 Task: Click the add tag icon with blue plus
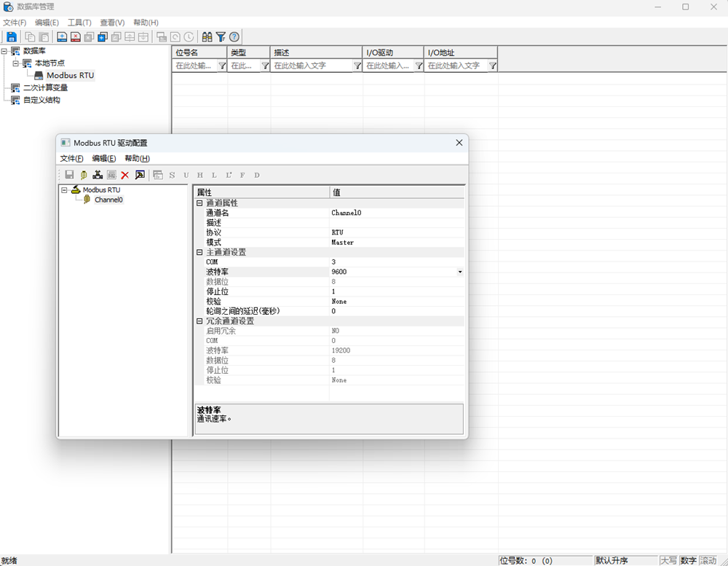point(62,36)
